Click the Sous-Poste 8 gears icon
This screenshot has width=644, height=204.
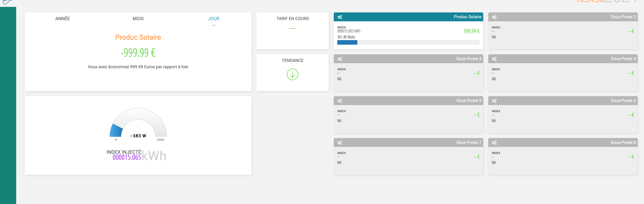[494, 143]
